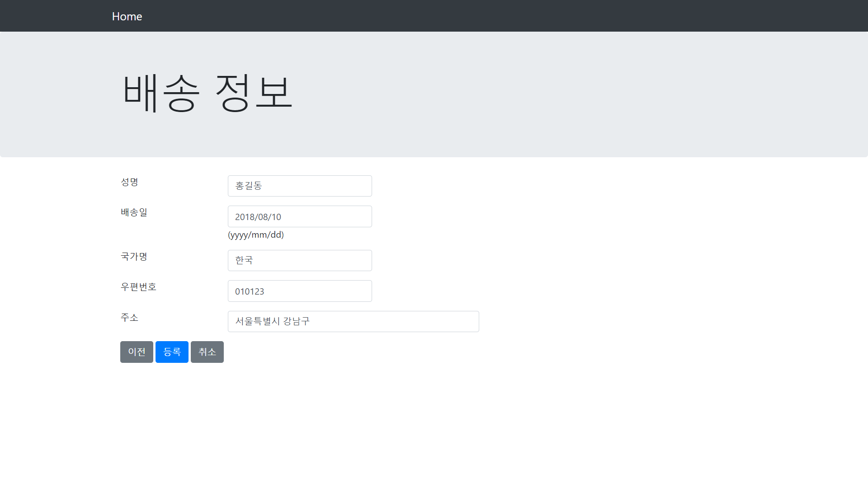Viewport: 868px width, 488px height.
Task: Select the 우편번호 zip code field
Action: point(300,291)
